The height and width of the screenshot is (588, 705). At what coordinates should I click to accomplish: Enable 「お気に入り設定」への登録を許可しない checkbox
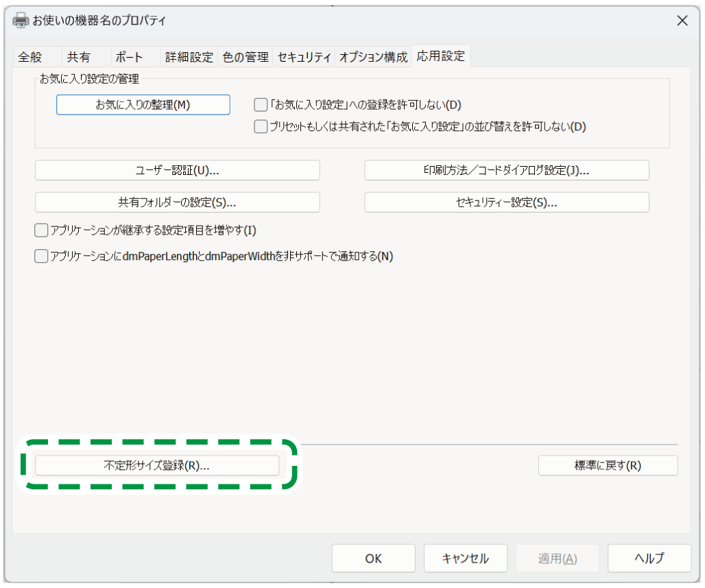pyautogui.click(x=261, y=105)
